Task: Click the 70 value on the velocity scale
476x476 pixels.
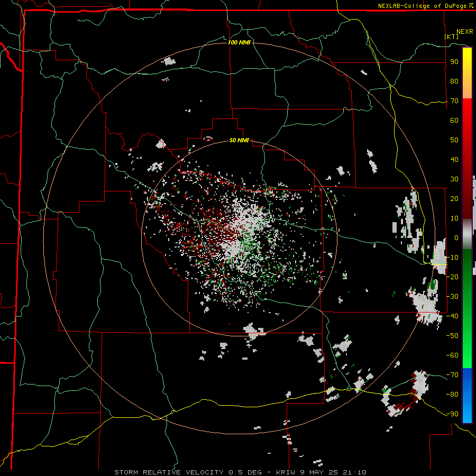Action: pyautogui.click(x=454, y=101)
